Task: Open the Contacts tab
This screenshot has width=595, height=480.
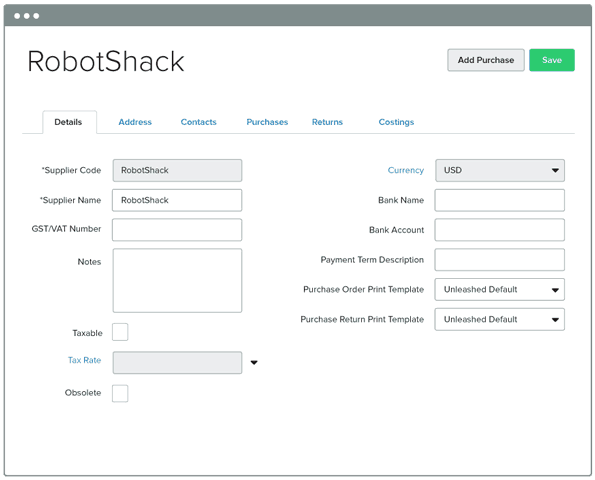Action: (x=198, y=122)
